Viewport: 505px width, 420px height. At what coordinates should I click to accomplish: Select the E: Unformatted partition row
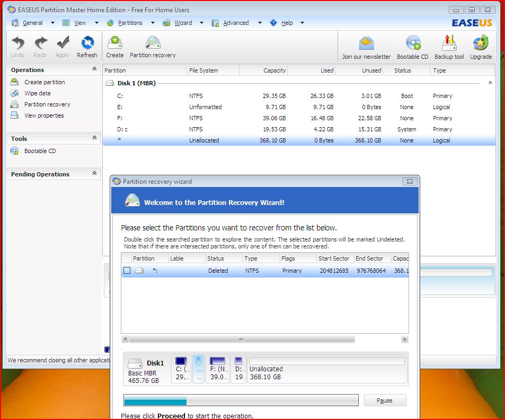299,107
